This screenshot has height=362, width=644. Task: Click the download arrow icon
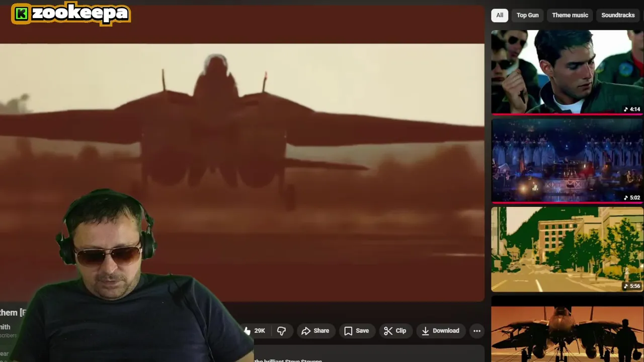coord(425,331)
